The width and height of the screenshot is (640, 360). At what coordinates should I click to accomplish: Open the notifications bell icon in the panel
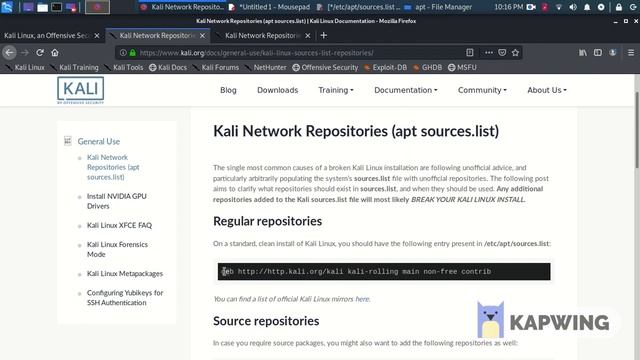tap(587, 7)
